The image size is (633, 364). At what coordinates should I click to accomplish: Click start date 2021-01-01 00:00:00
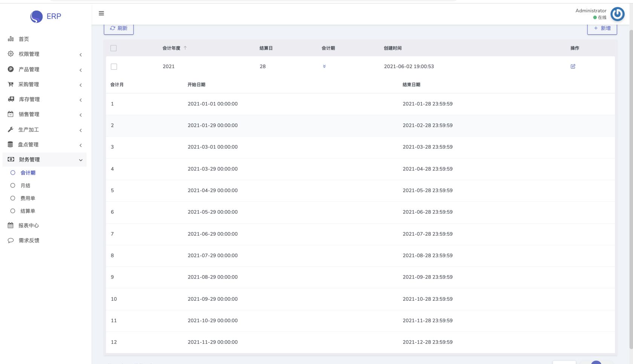(213, 104)
